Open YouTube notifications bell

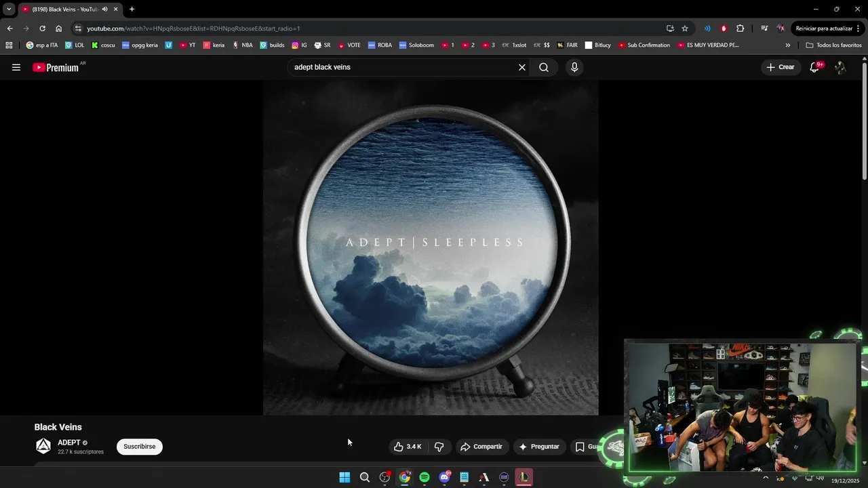(814, 67)
